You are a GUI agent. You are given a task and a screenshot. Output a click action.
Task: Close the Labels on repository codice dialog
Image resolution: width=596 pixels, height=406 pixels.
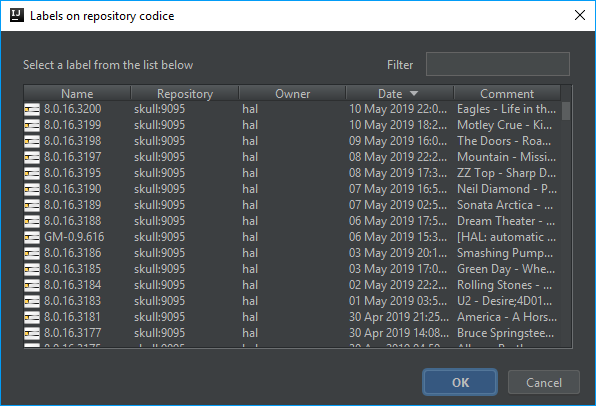(x=580, y=15)
